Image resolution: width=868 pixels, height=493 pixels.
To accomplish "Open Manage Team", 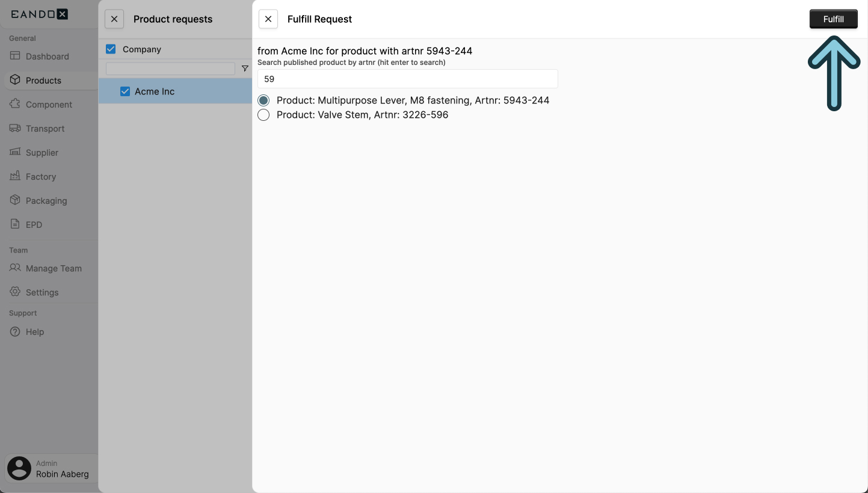I will tap(53, 268).
